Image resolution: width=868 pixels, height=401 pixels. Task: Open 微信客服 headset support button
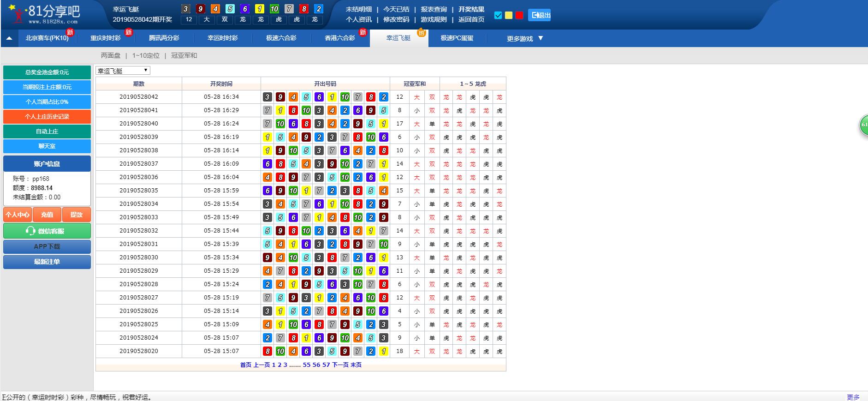pos(47,231)
